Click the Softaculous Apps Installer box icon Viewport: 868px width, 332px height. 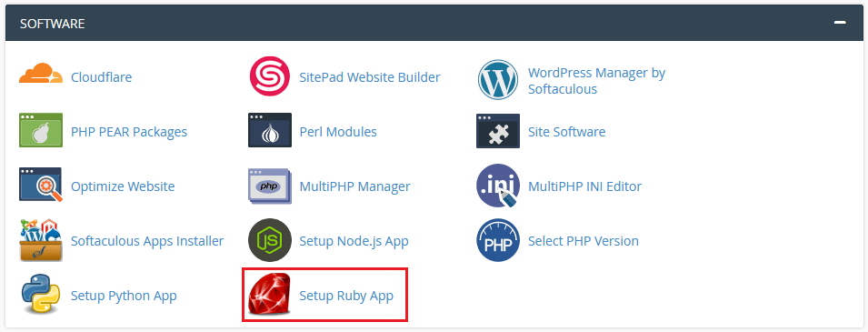pyautogui.click(x=41, y=239)
